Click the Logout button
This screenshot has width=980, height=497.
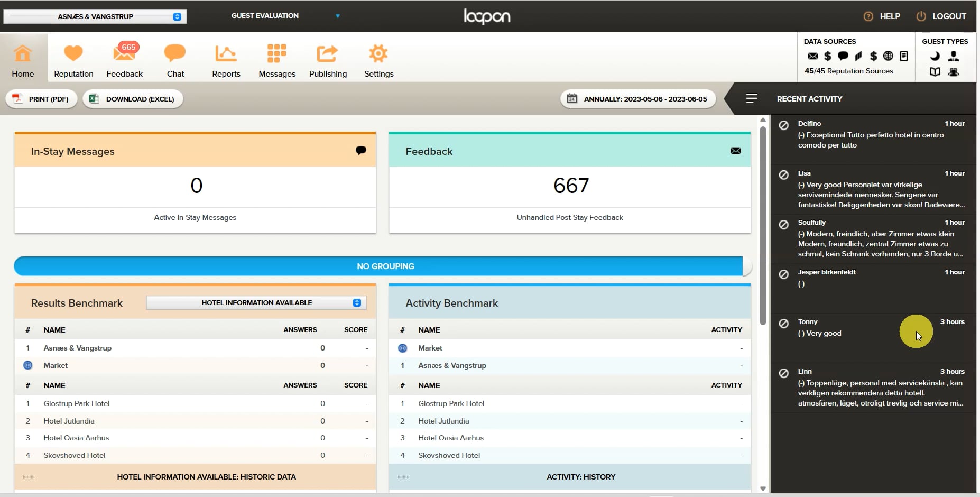[941, 16]
